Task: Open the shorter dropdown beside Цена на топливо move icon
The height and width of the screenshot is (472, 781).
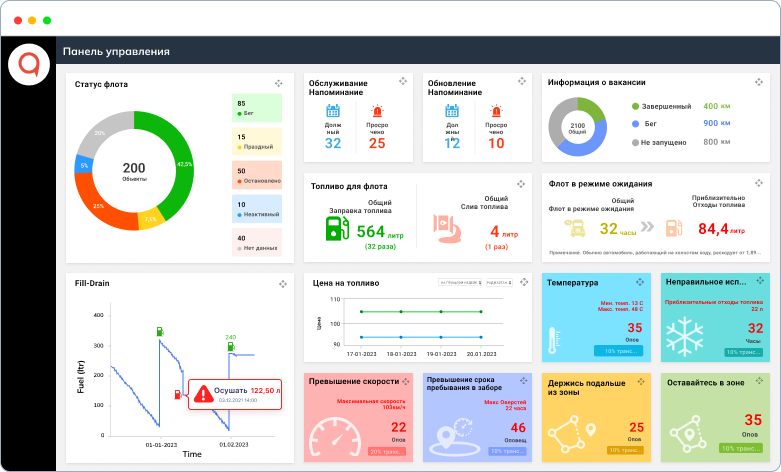Action: click(499, 282)
